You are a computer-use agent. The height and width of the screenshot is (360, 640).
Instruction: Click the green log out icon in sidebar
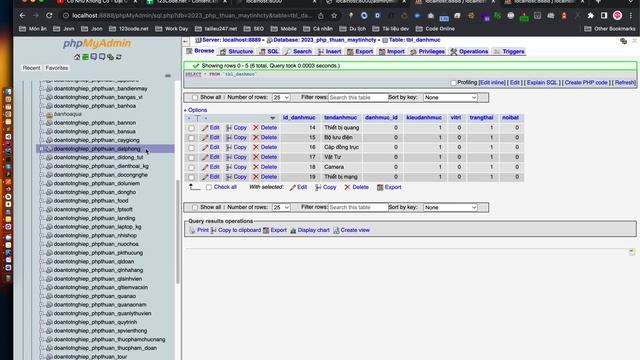(x=85, y=57)
